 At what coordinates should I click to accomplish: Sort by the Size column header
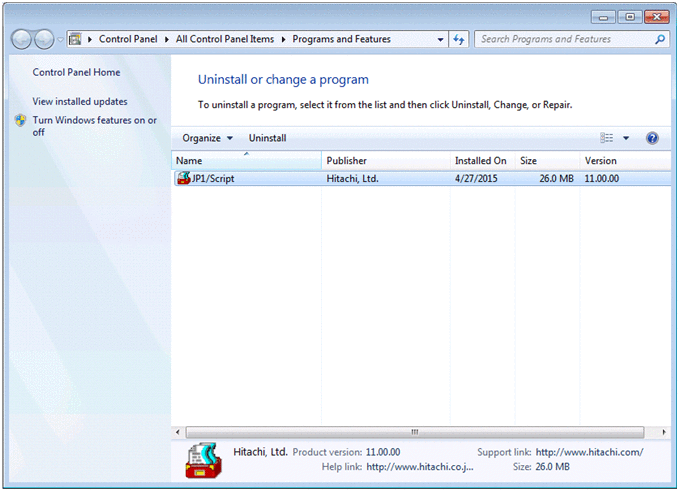point(547,161)
